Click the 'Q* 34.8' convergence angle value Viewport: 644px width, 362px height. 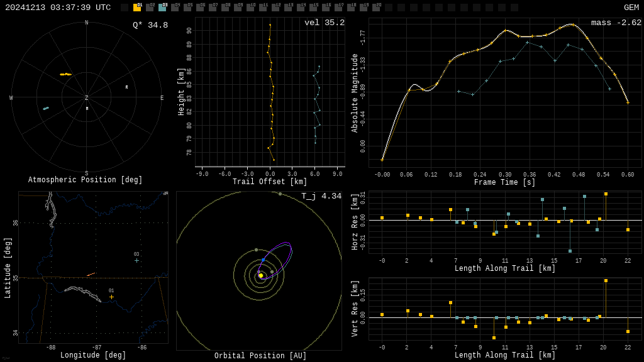tap(150, 25)
